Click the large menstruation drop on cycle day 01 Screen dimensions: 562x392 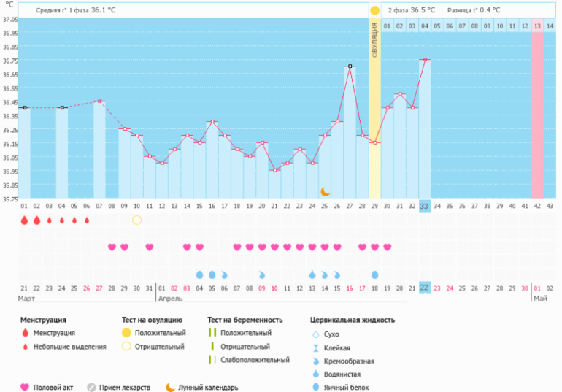click(x=24, y=220)
